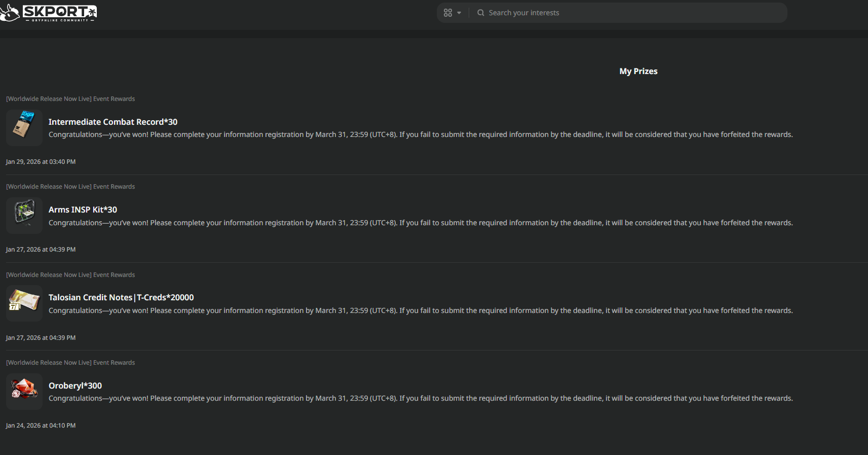
Task: Open Intermediate Combat Record prize thumbnail
Action: [24, 127]
